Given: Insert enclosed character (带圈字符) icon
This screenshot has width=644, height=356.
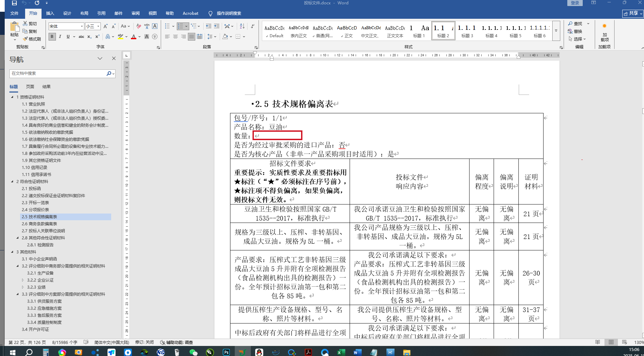Looking at the screenshot, I should point(155,37).
